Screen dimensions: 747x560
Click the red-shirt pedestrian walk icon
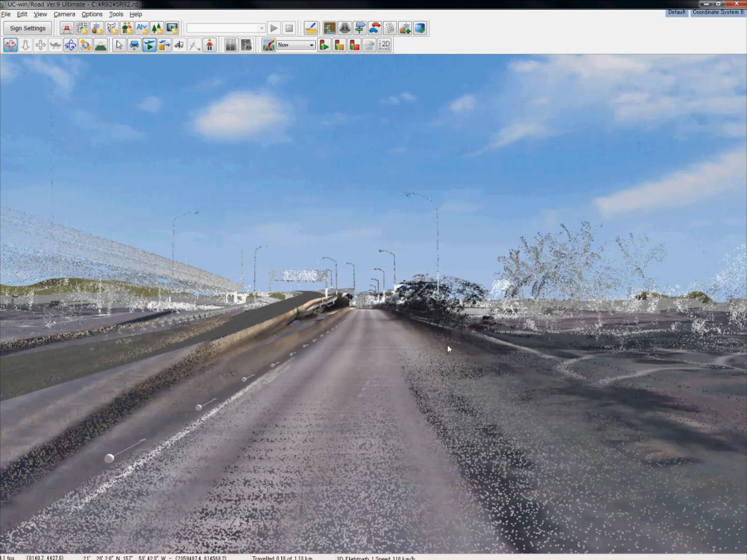click(210, 45)
